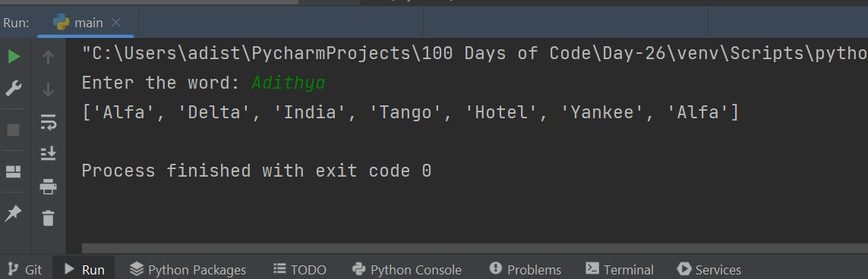Move down the stack trace with the down arrow

[48, 89]
